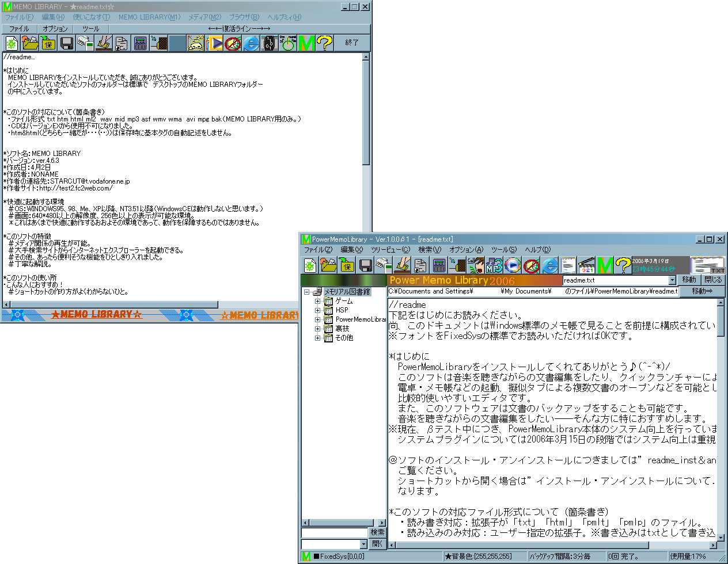
Task: Collapse the メモリアル図書館 root node
Action: [307, 292]
